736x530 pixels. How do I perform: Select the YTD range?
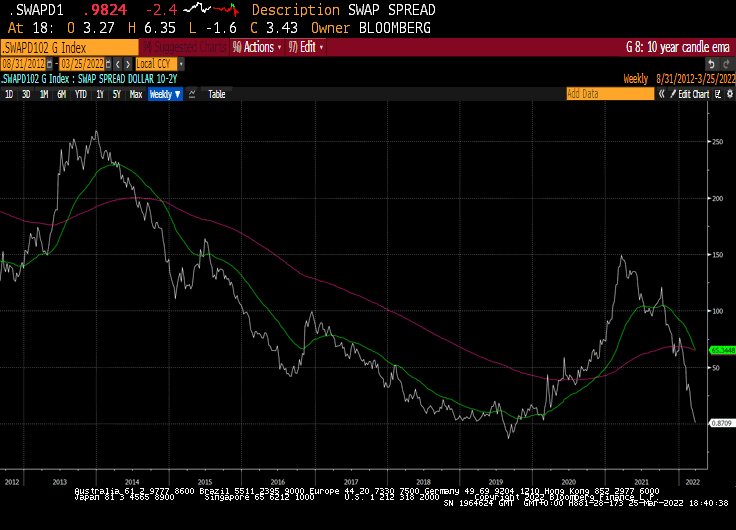pos(81,94)
